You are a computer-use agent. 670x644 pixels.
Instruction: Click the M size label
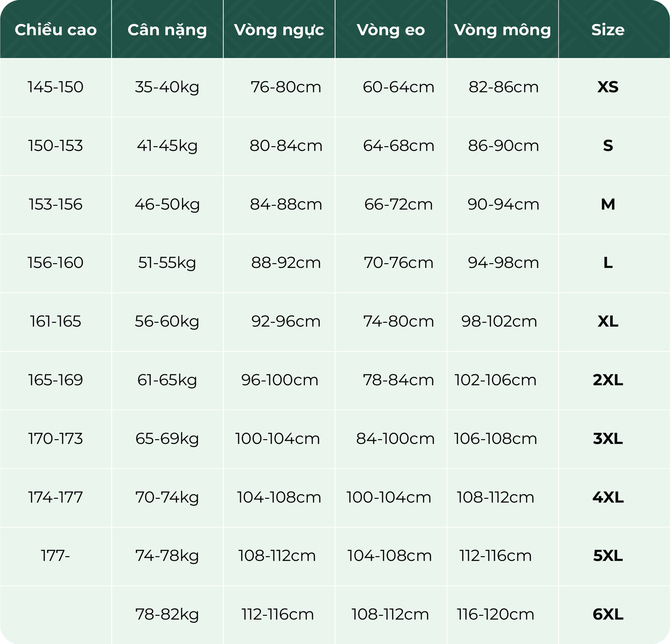coord(608,205)
